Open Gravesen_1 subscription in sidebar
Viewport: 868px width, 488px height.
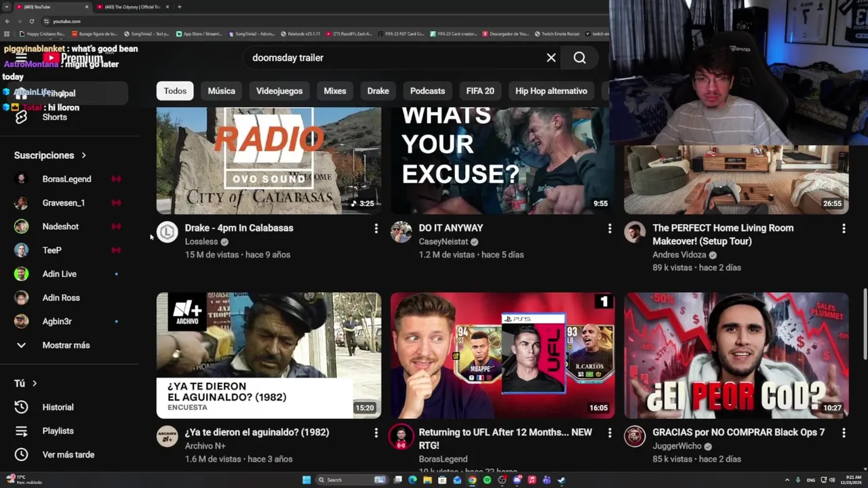coord(69,203)
